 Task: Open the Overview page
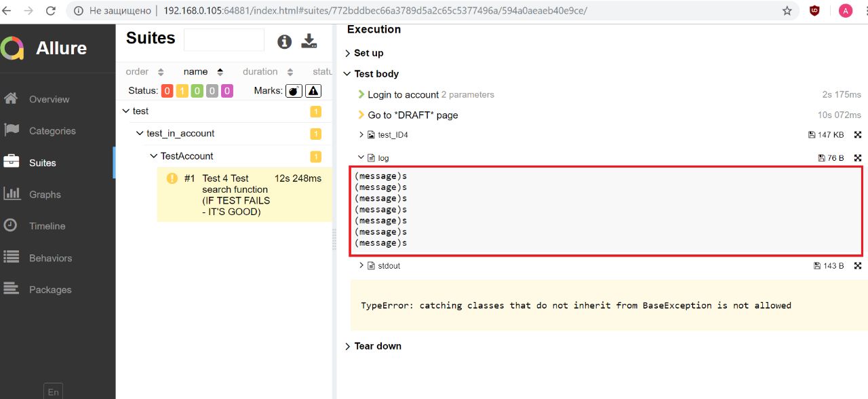(x=49, y=99)
